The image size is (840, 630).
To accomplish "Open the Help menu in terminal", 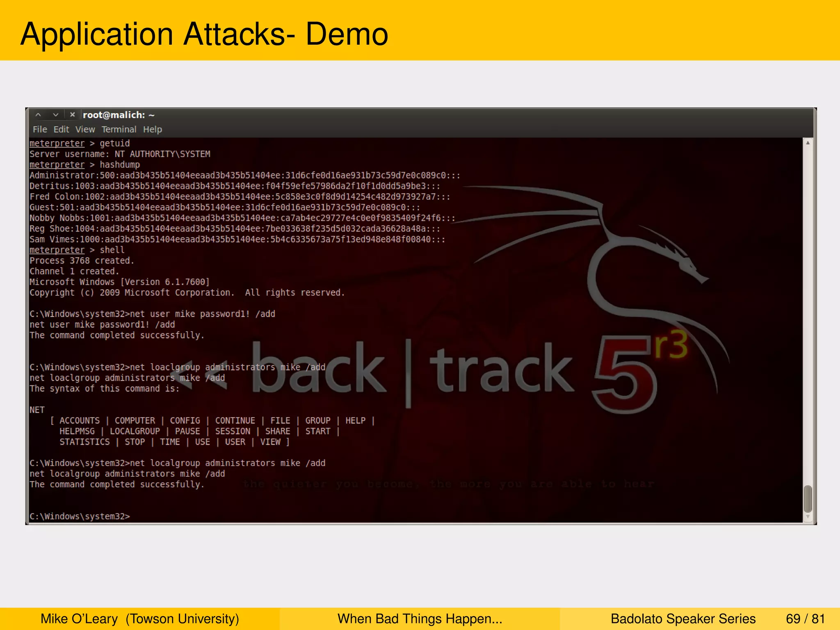I will click(x=153, y=130).
